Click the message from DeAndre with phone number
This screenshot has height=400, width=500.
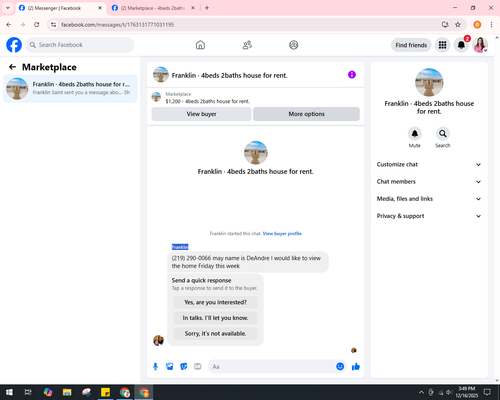(x=248, y=262)
